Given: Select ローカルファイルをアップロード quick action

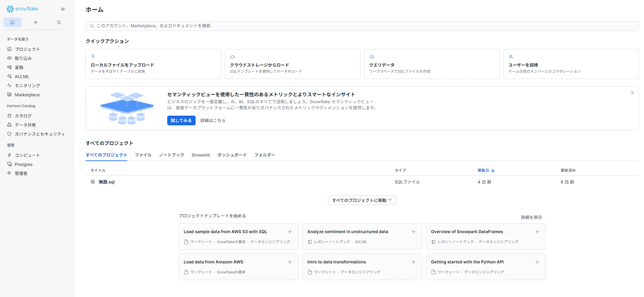Looking at the screenshot, I should [x=153, y=64].
